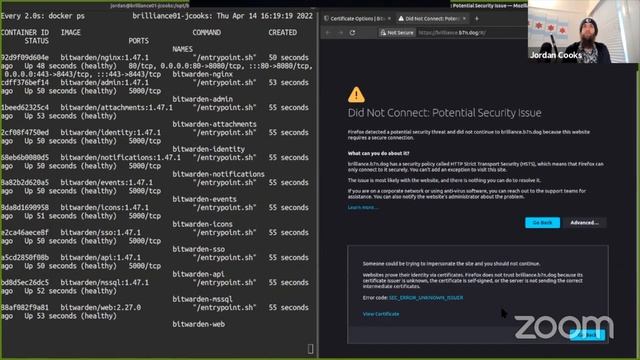The image size is (640, 360).
Task: Click the CONTAINER ID column header
Action: [x=25, y=32]
